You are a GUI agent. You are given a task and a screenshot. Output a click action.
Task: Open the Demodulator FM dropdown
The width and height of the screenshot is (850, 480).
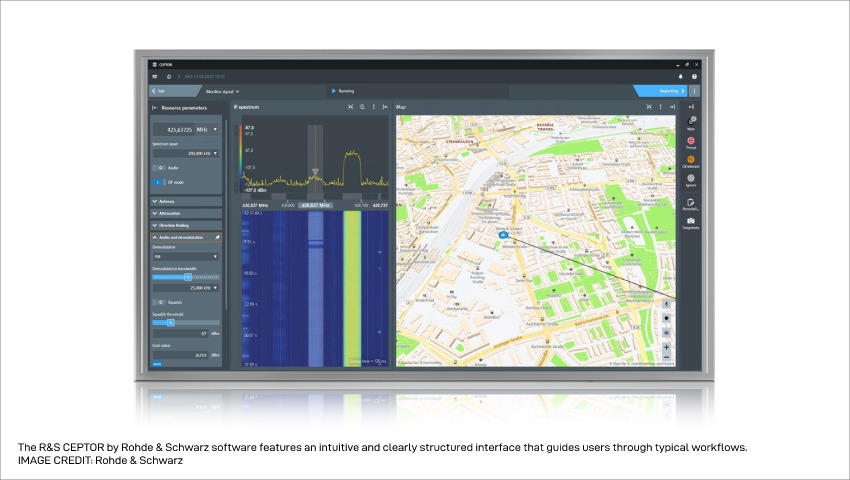tap(186, 257)
